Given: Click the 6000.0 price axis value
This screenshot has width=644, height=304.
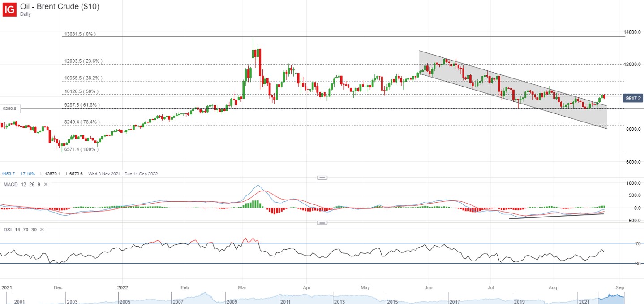Looking at the screenshot, I should tap(634, 162).
